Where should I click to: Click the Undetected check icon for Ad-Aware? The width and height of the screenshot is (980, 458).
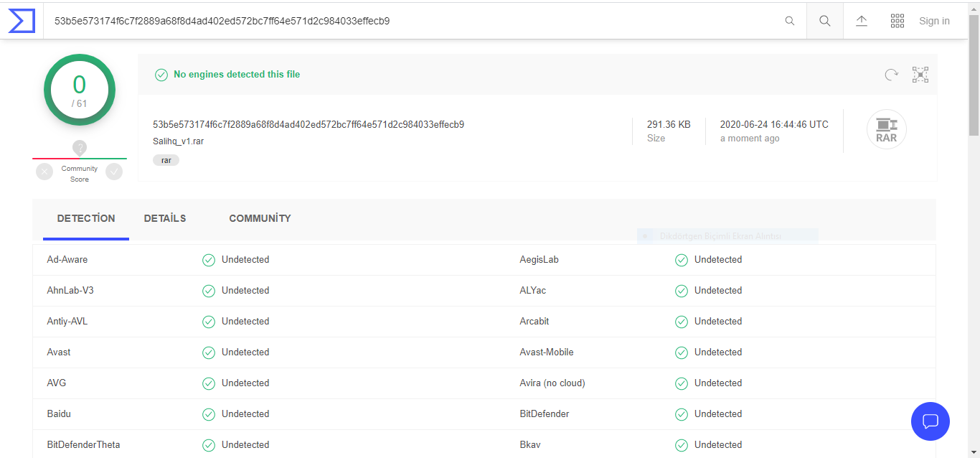pyautogui.click(x=209, y=260)
